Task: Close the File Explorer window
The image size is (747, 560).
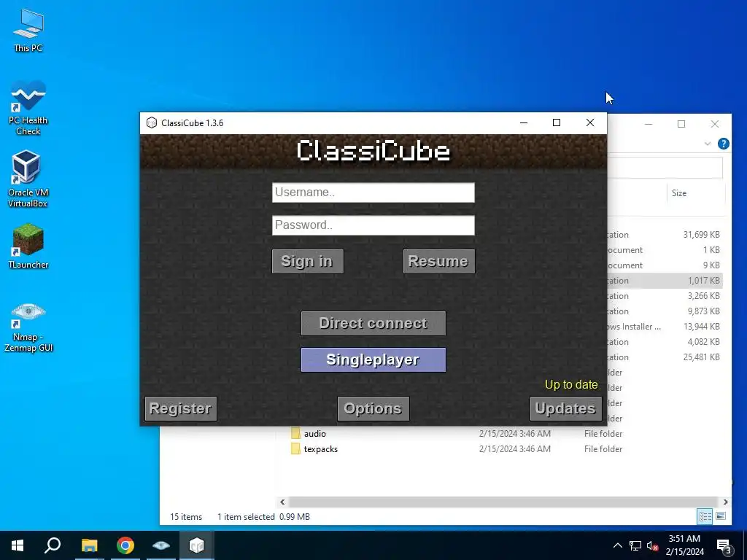Action: click(715, 124)
